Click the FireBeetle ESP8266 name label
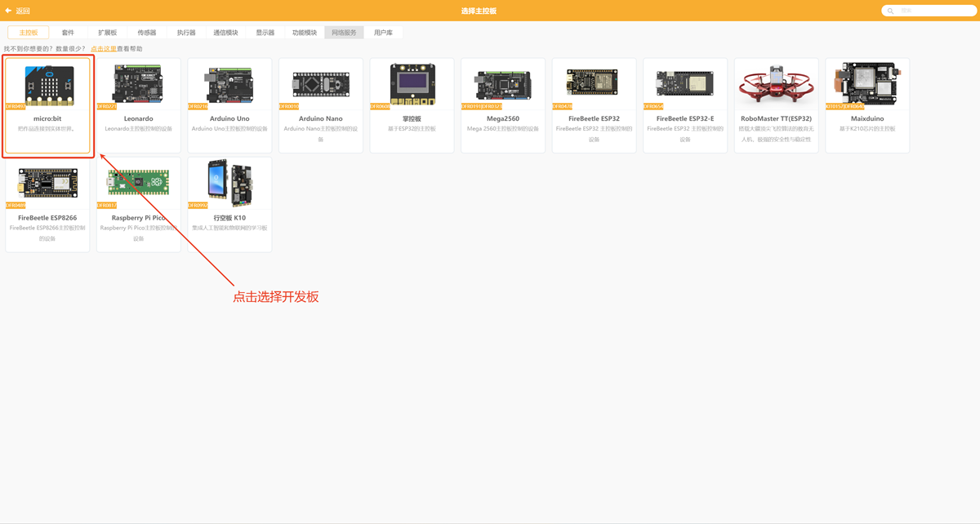 click(x=47, y=218)
